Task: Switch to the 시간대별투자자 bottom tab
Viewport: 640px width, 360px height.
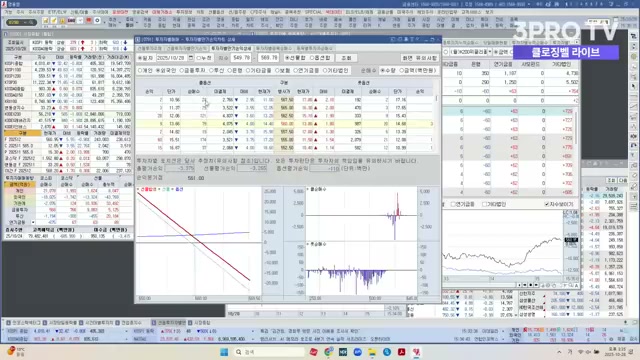Action: (96, 323)
